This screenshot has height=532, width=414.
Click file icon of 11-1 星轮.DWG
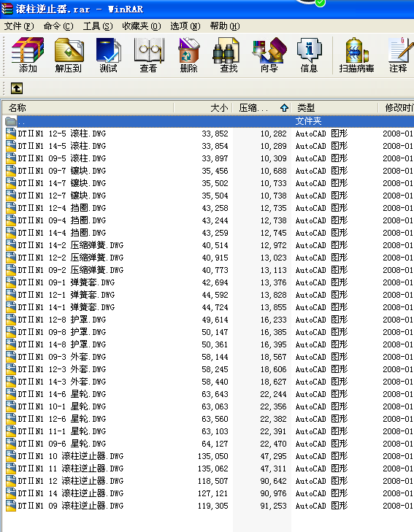tap(11, 431)
